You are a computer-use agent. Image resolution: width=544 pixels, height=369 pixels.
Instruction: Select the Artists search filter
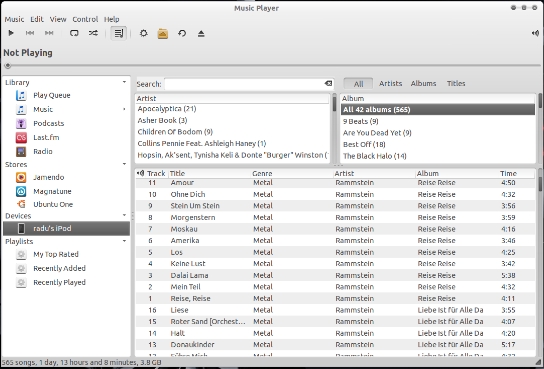pos(390,84)
